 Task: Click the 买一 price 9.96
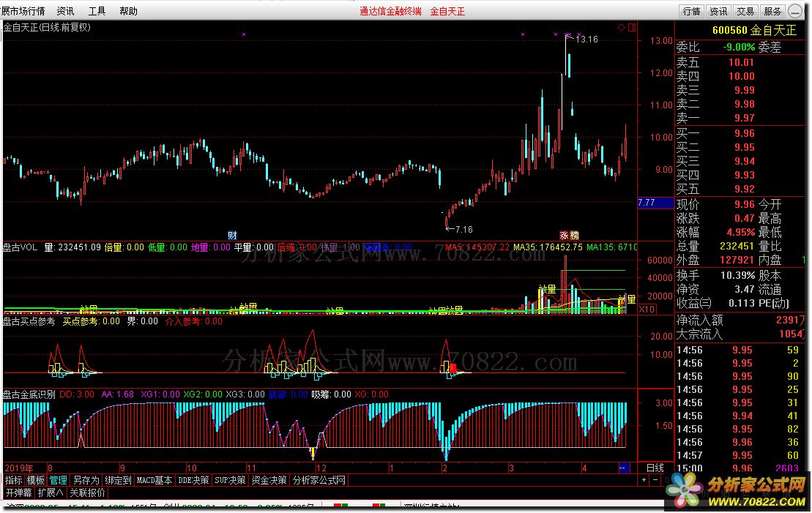coord(744,133)
